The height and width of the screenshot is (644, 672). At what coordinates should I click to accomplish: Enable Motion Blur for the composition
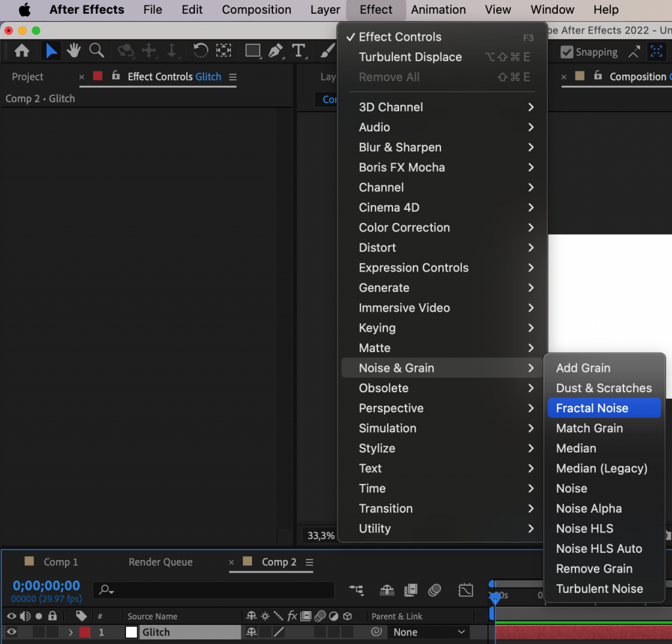click(x=433, y=590)
